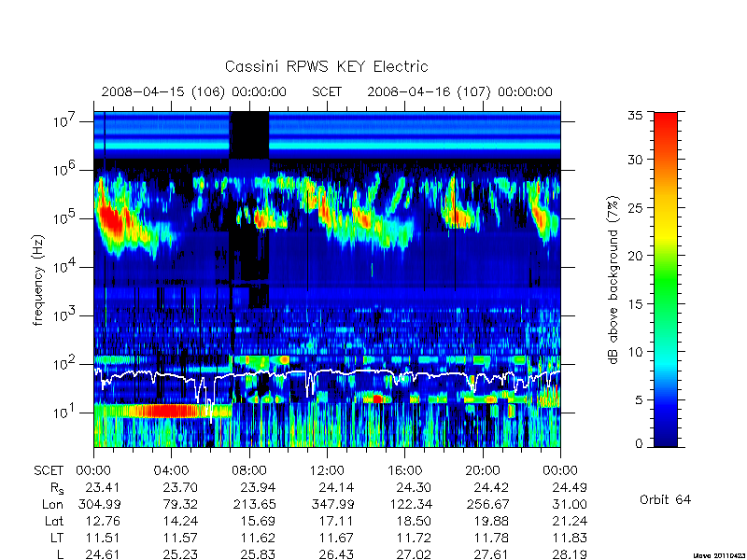Click the Rs value 23.41

(103, 487)
